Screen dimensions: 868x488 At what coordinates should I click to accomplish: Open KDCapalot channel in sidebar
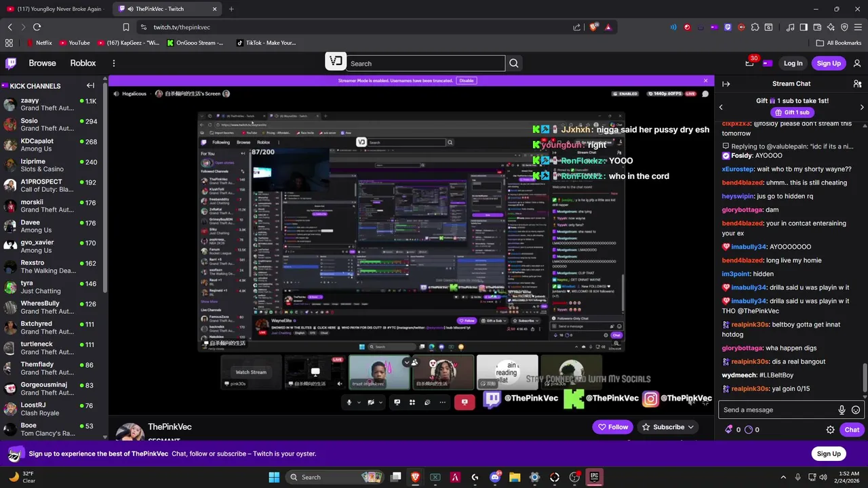pos(52,145)
